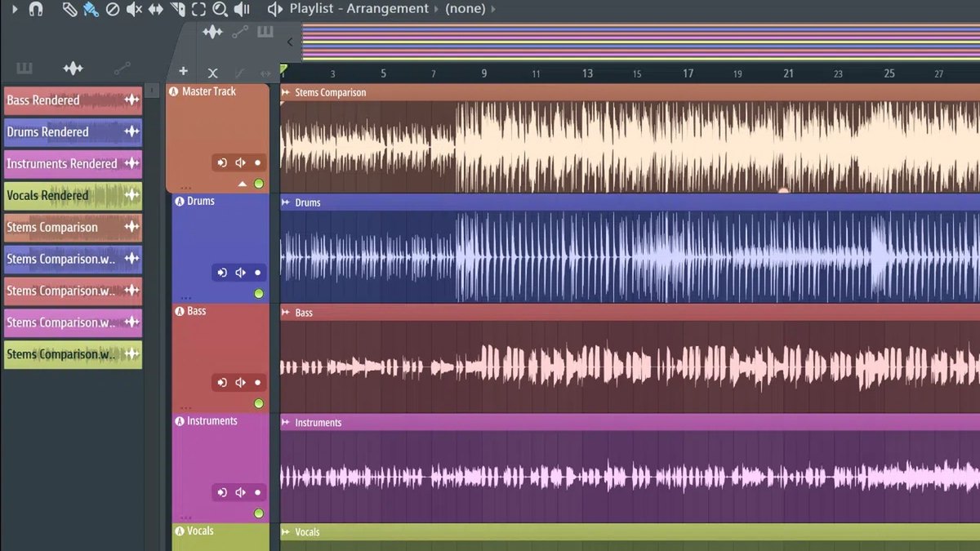Select Vocals Rendered clip in picker
Screen dimensions: 980x551
(73, 196)
